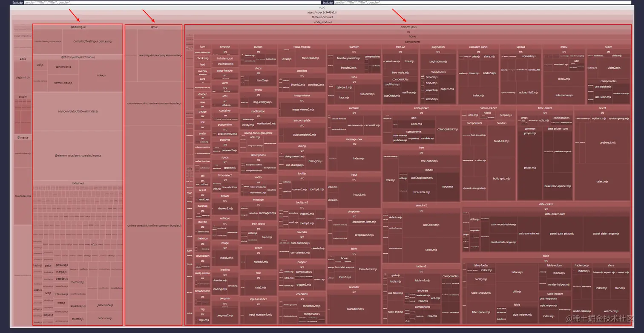Viewport: 644px width, 333px height.
Task: Select debounce.js in lodash-es
Action: click(104, 318)
